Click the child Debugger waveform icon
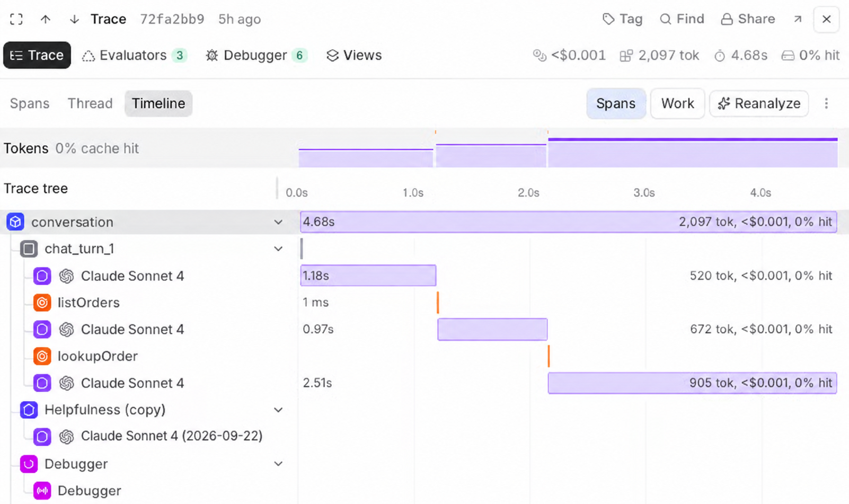Screen dimensions: 849x504 pyautogui.click(x=42, y=491)
